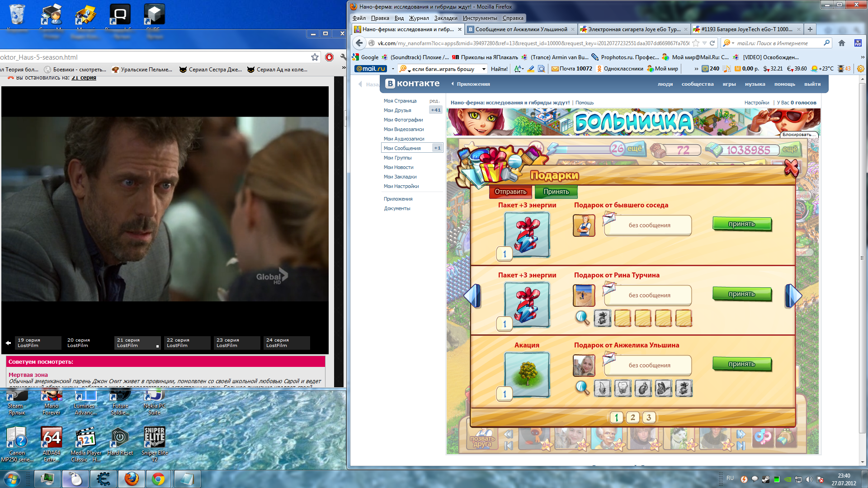
Task: Click Firefox icon in Windows taskbar
Action: coord(132,479)
